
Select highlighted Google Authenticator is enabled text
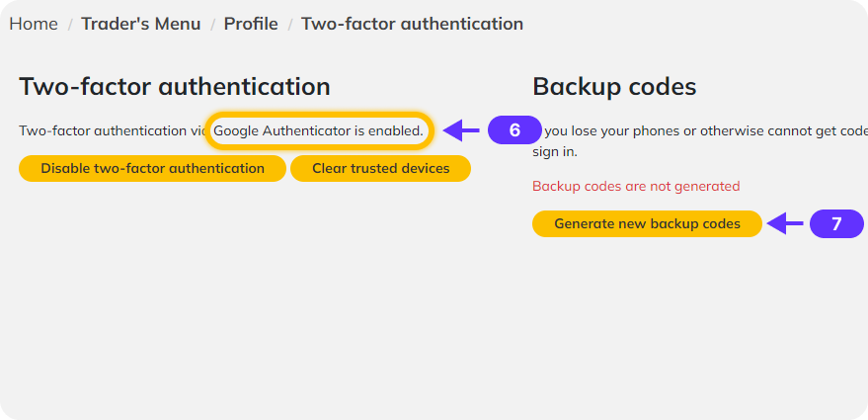click(x=318, y=129)
